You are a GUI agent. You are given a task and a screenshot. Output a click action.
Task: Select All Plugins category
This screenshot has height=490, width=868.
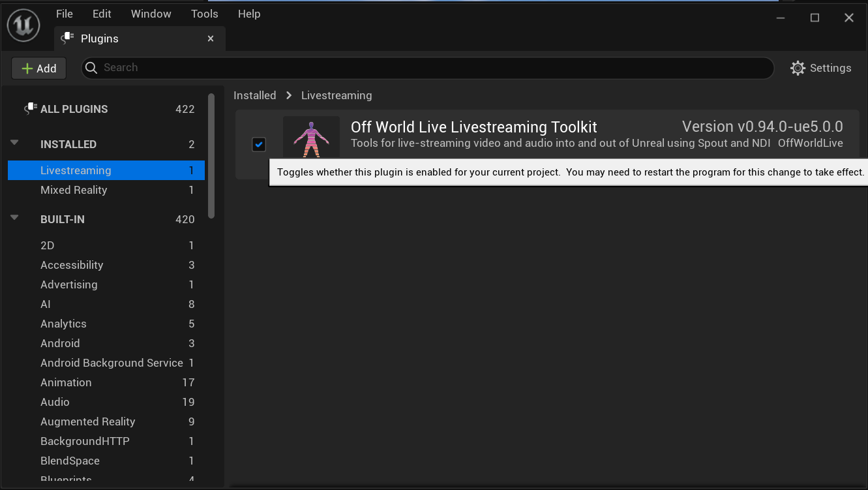coord(106,109)
